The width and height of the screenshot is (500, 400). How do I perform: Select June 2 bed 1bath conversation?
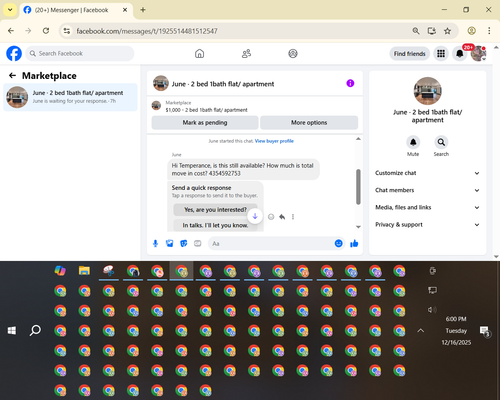[x=70, y=97]
